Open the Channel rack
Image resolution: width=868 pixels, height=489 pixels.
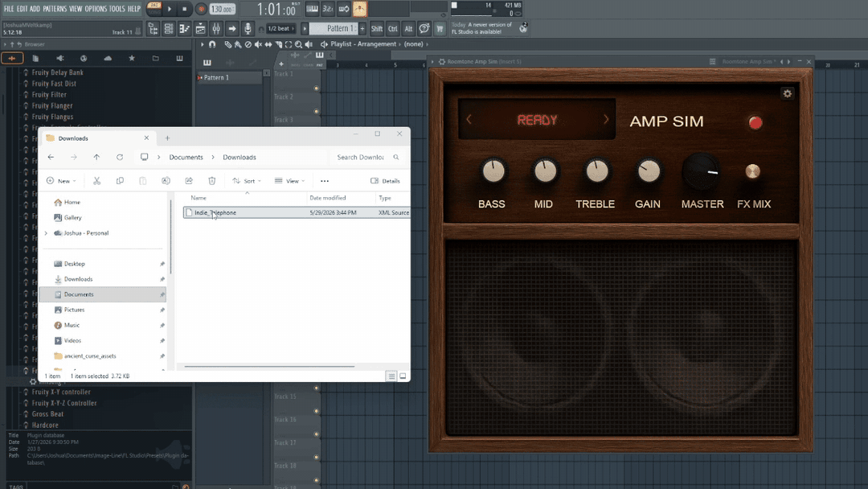[169, 29]
